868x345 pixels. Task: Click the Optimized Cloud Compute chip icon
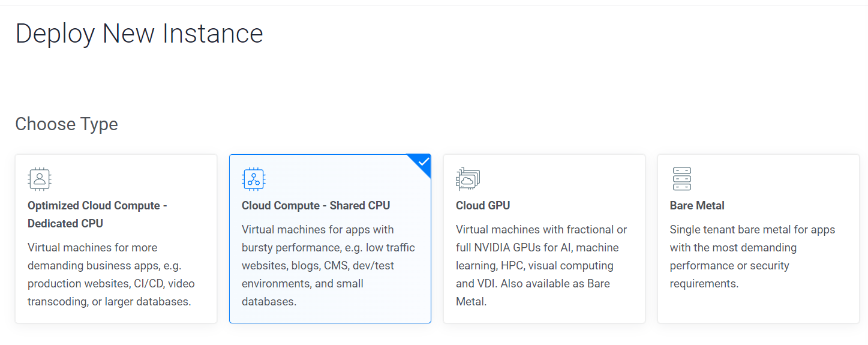coord(40,179)
